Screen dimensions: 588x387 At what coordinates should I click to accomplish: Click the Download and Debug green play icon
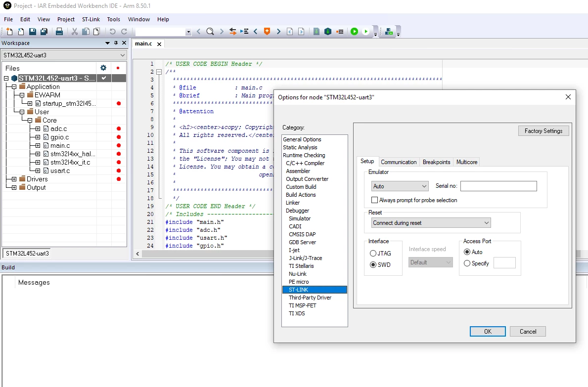(x=354, y=32)
